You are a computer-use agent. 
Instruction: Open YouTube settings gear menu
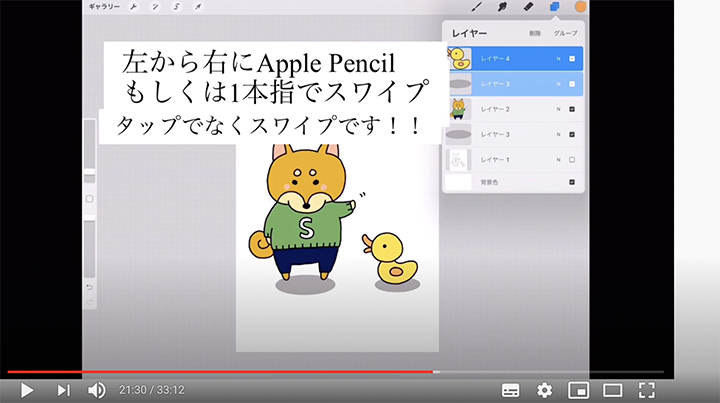(545, 390)
